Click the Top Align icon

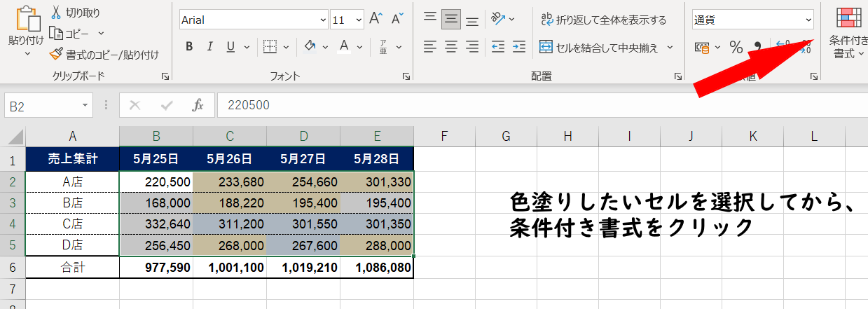[430, 20]
